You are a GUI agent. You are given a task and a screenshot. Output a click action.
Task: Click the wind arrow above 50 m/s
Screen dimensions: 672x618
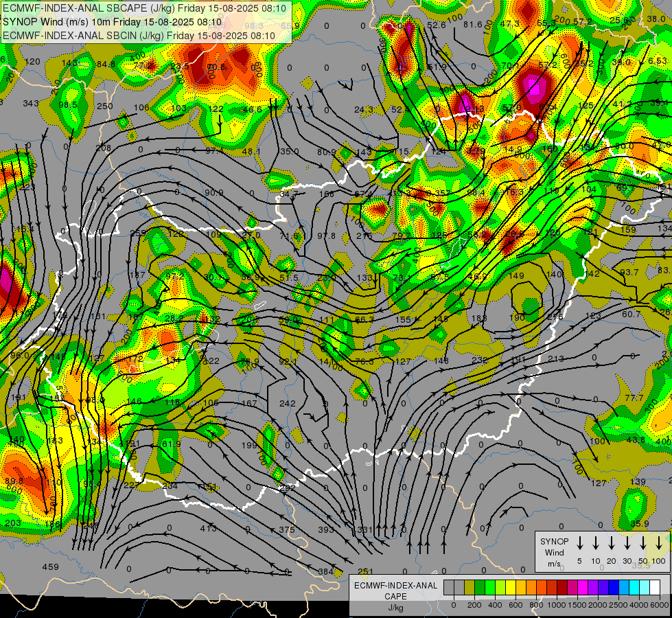point(643,543)
